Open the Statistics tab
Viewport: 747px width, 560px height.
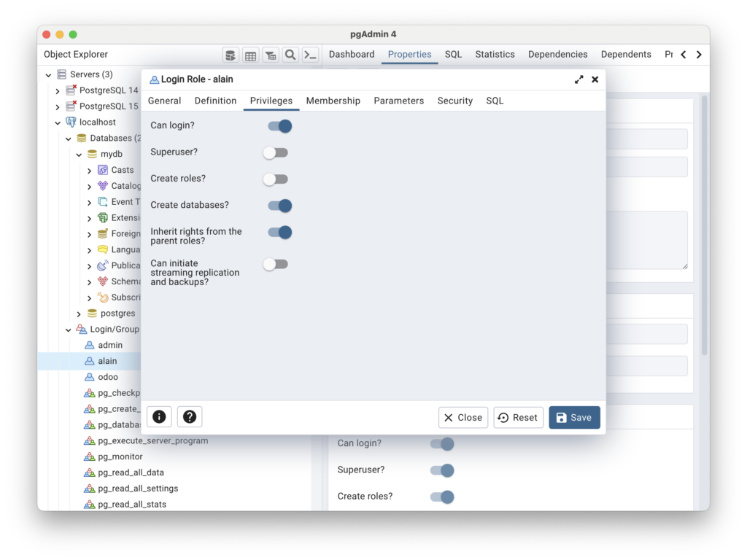tap(495, 54)
